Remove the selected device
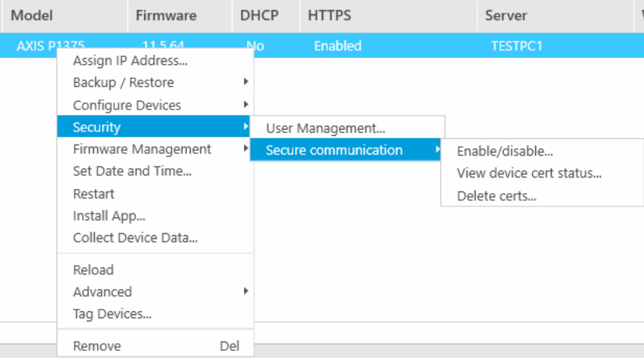 pos(97,345)
